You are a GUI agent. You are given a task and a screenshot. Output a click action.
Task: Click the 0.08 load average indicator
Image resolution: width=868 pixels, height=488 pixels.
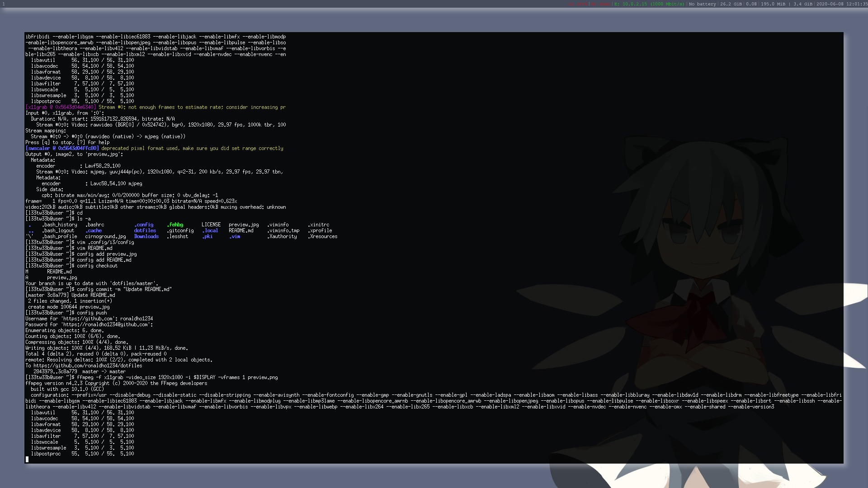(x=751, y=4)
